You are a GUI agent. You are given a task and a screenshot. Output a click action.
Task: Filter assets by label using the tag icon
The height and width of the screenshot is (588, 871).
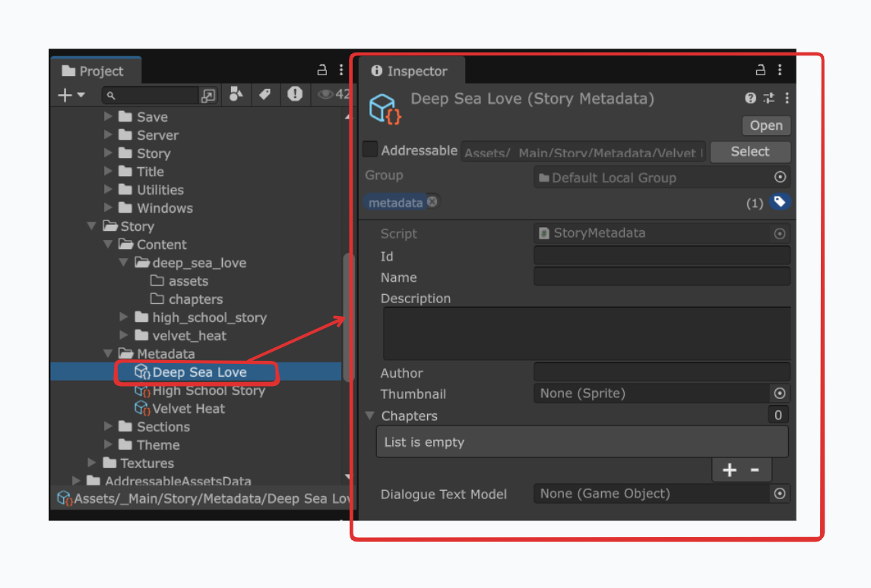pyautogui.click(x=267, y=94)
